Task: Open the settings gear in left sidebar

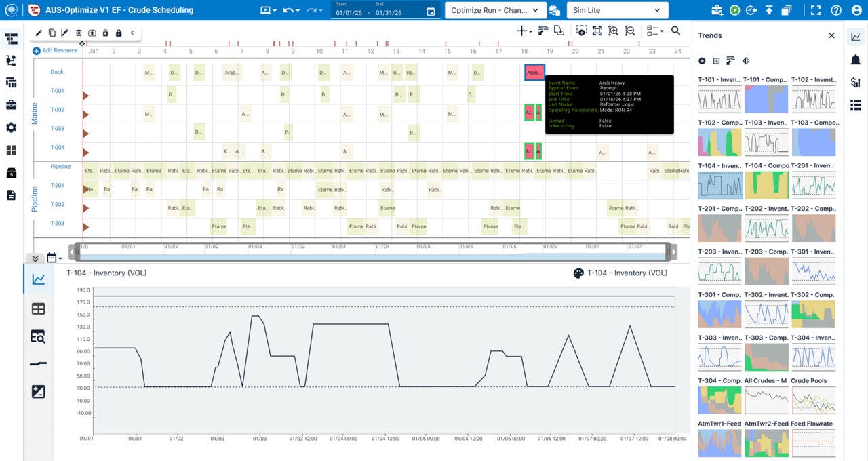Action: coord(11,127)
